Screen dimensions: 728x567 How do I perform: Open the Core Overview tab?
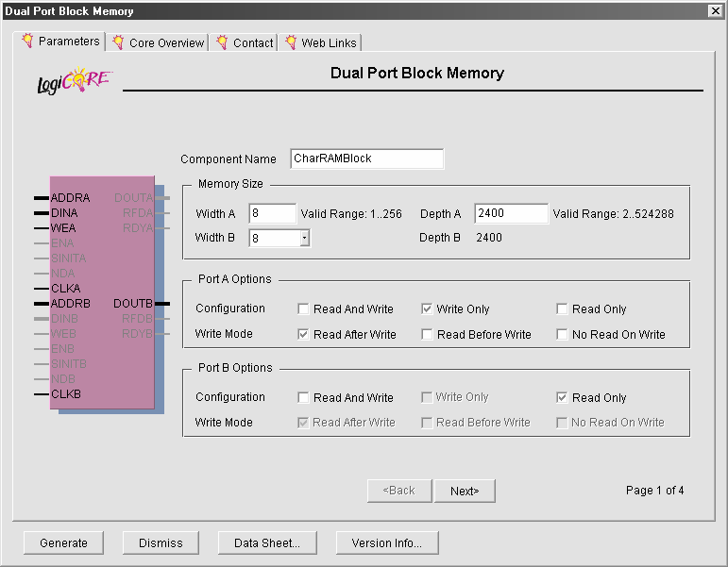(x=158, y=42)
